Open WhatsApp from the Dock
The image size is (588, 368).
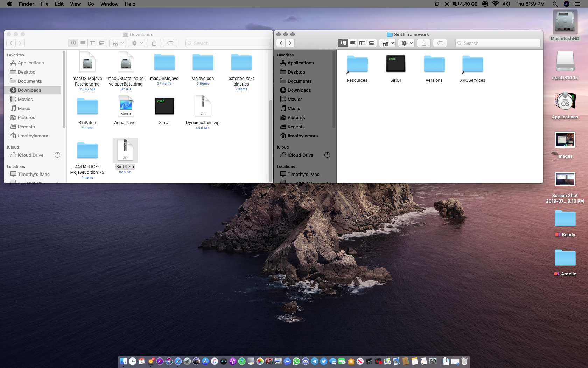point(296,361)
